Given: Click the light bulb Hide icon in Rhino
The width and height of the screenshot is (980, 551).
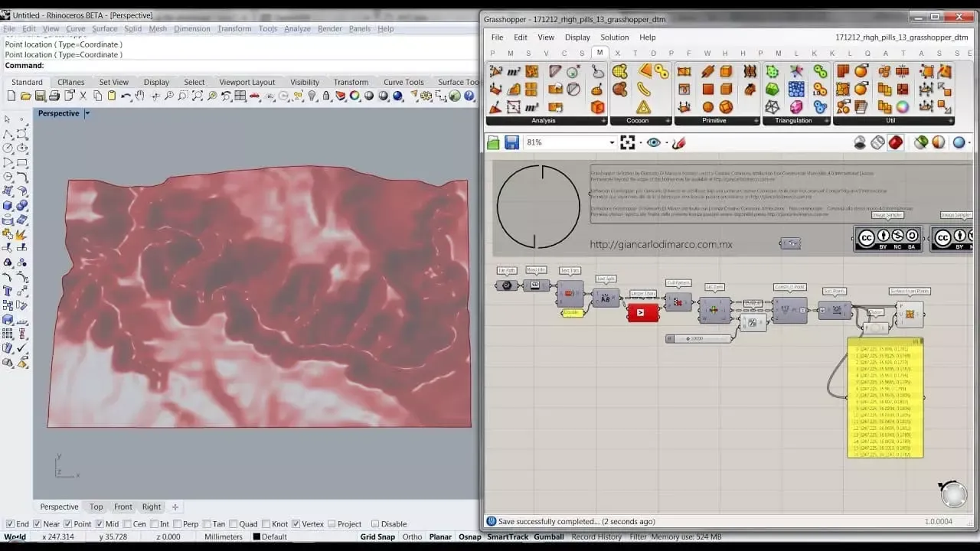Looking at the screenshot, I should click(x=312, y=96).
